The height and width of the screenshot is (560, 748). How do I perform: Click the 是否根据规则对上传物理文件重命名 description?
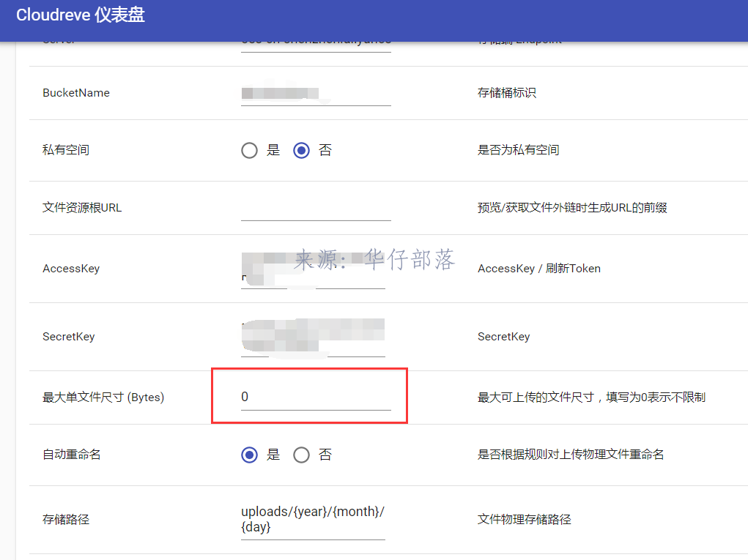click(x=571, y=455)
